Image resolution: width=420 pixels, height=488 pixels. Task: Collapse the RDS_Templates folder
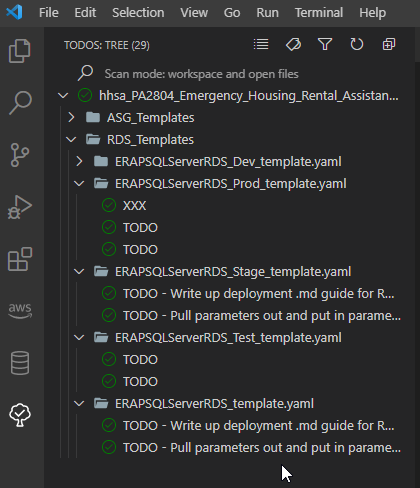pyautogui.click(x=71, y=140)
